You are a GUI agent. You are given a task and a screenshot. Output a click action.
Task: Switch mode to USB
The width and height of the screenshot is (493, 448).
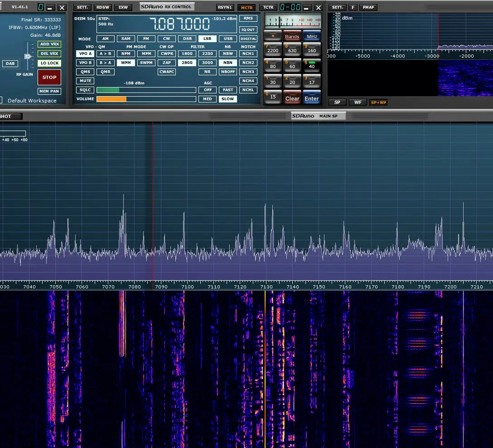coord(228,39)
